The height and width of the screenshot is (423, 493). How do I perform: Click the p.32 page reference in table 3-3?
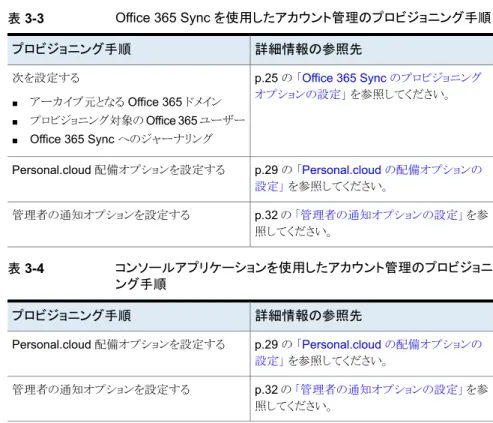pyautogui.click(x=266, y=215)
